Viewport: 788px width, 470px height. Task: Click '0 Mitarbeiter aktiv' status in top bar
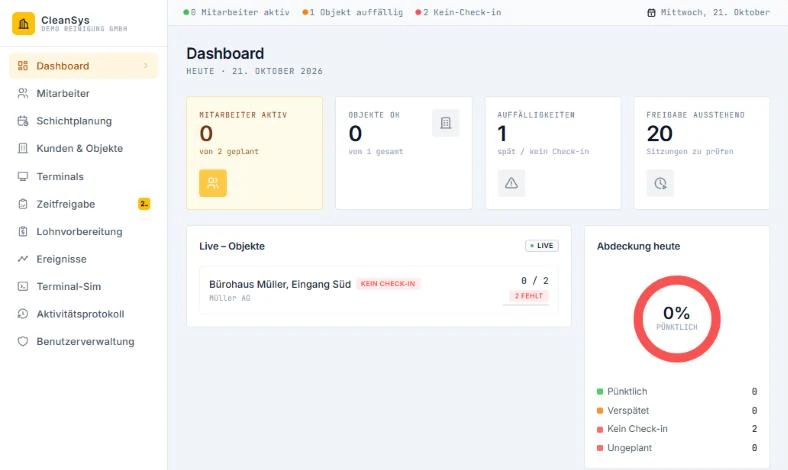(x=237, y=13)
